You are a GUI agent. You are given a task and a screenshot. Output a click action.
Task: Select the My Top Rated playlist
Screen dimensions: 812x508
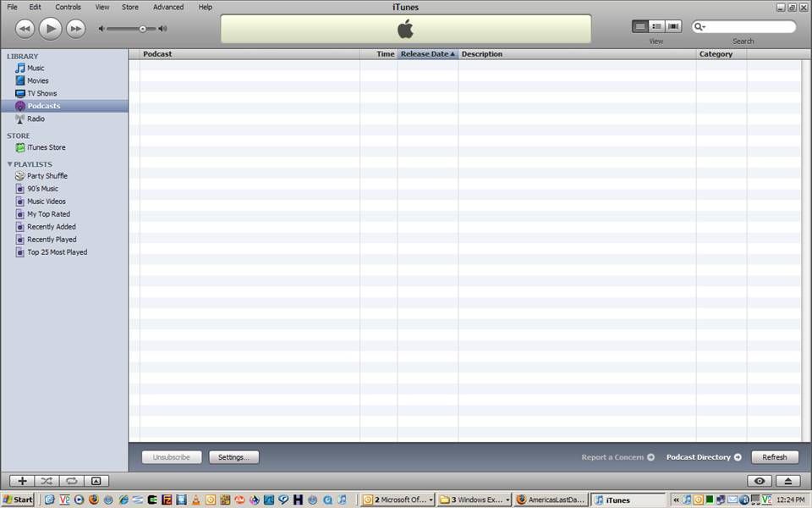pos(65,214)
